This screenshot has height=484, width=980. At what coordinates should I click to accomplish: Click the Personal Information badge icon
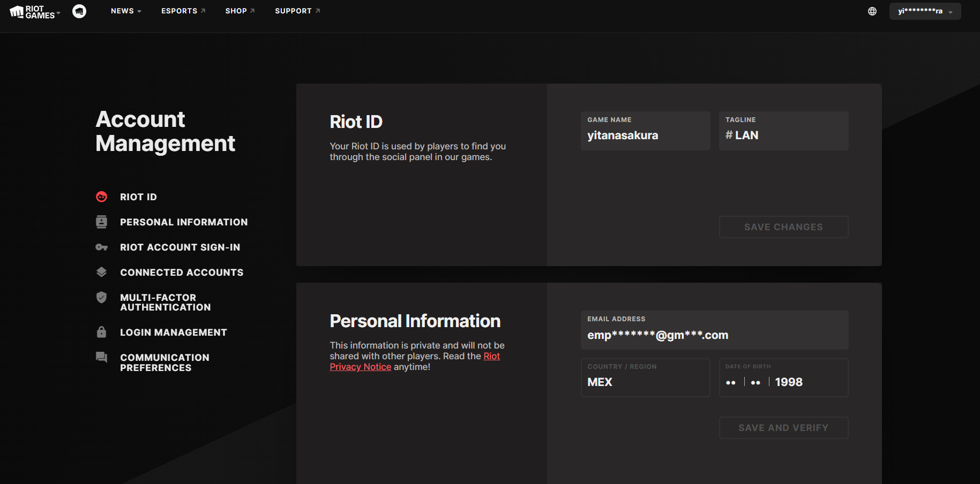click(x=101, y=222)
